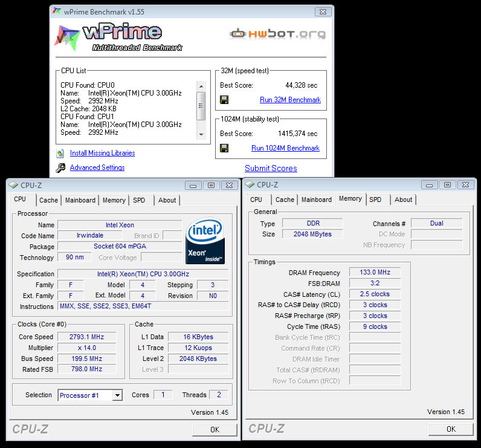Click the wrench icon beside Advanced Settings
This screenshot has height=448, width=481.
(x=60, y=167)
